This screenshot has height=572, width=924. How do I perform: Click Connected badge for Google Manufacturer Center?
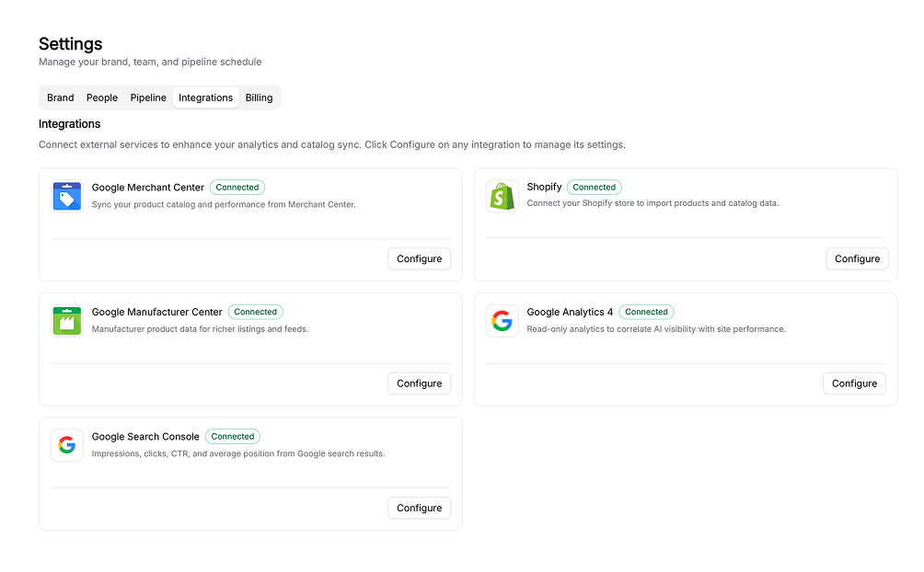pyautogui.click(x=255, y=312)
